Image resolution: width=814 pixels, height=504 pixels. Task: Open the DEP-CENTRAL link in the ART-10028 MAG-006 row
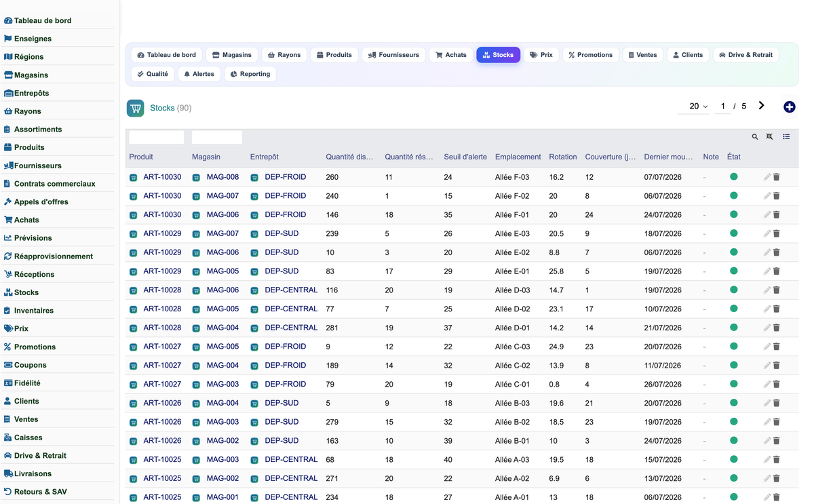point(291,290)
